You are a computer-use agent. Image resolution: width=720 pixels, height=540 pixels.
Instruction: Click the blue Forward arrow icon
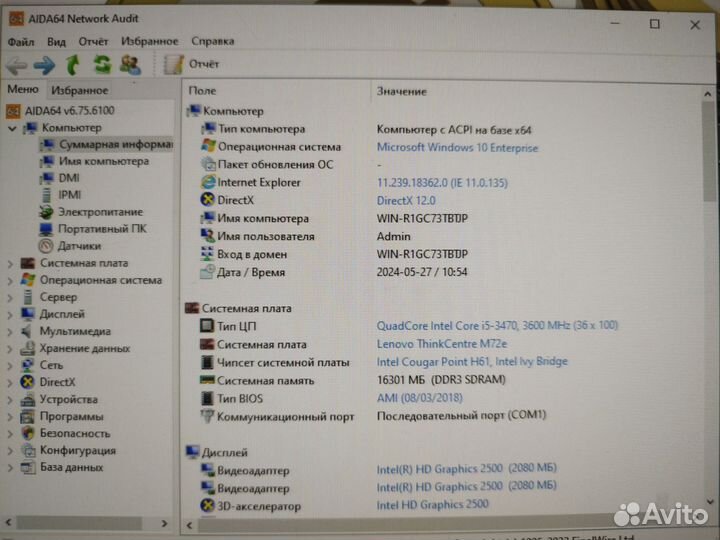click(x=45, y=65)
